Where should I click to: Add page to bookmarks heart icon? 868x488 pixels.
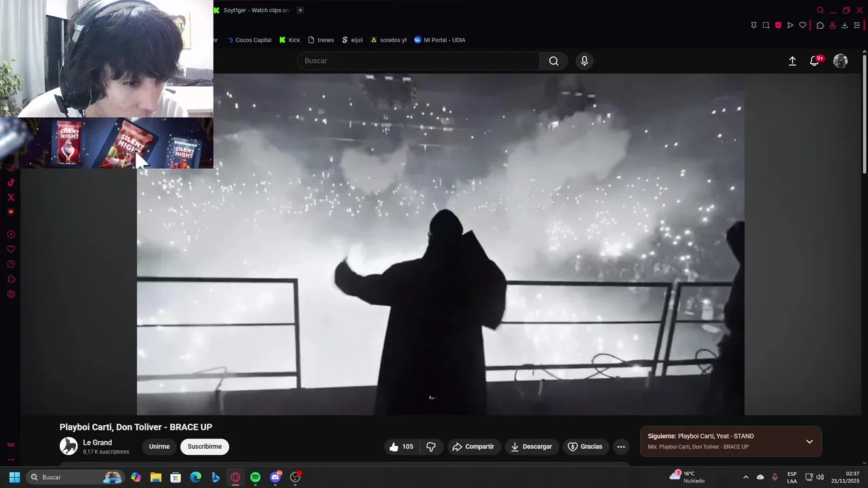[x=802, y=25]
